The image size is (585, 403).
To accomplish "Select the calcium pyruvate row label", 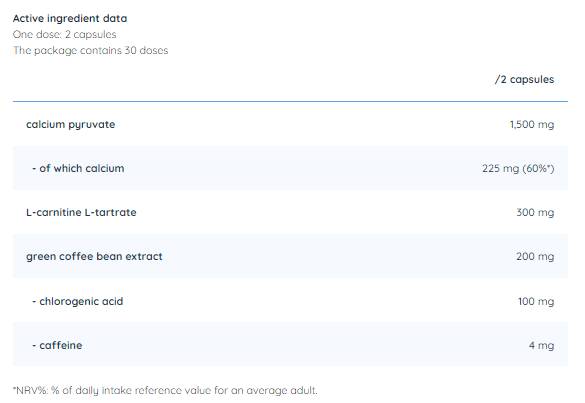I will [71, 125].
